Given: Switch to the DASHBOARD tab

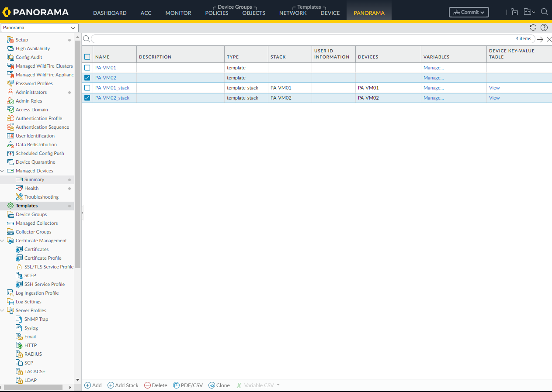Looking at the screenshot, I should point(110,13).
